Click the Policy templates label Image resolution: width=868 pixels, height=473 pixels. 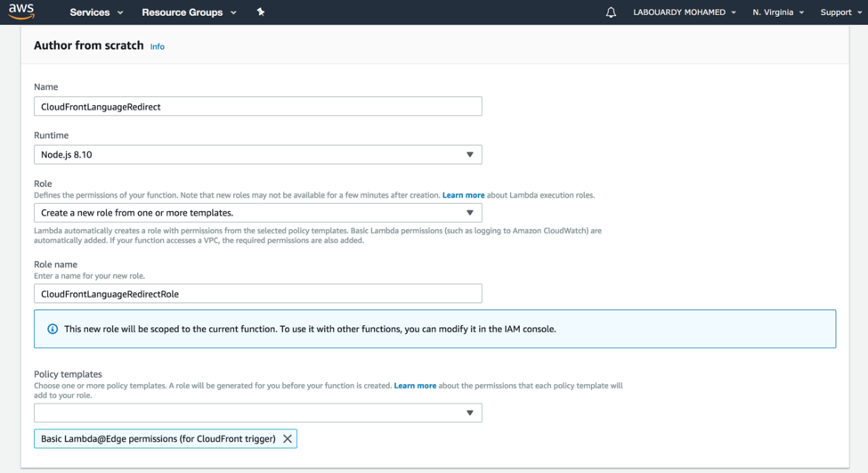coord(68,374)
